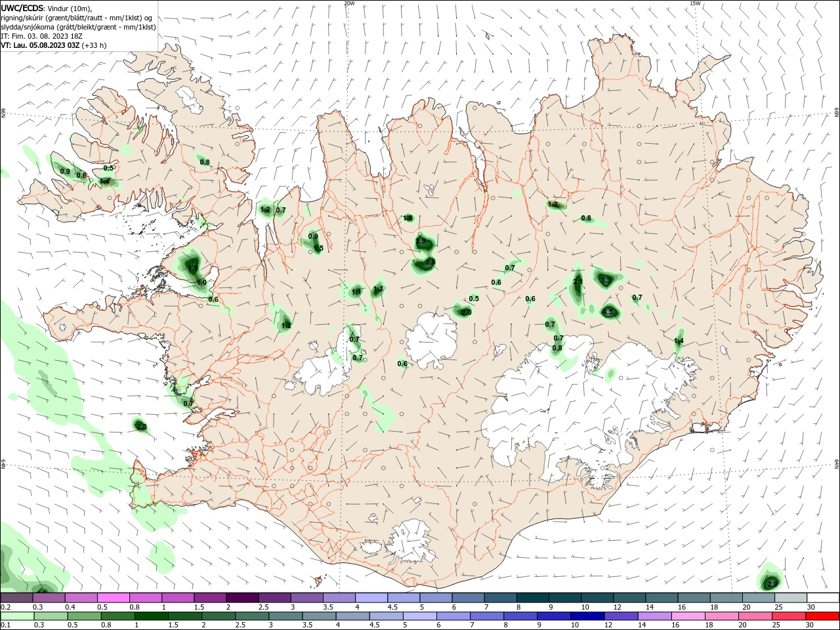Screen dimensions: 840x630
Task: Click the top-row swatch between 4 and 4.5
Action: click(x=371, y=598)
